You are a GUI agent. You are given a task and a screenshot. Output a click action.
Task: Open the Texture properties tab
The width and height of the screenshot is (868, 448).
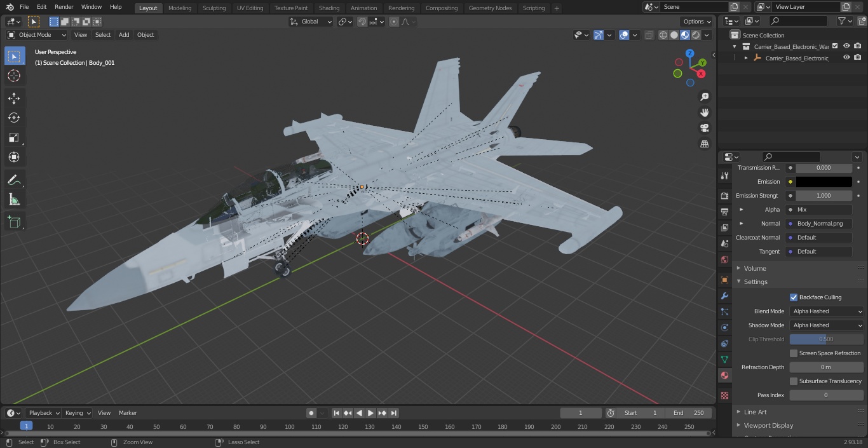(724, 395)
